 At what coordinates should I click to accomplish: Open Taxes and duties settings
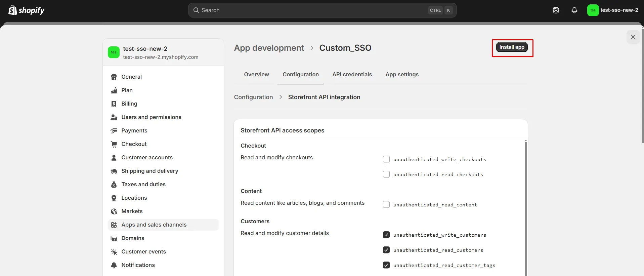[x=163, y=184]
